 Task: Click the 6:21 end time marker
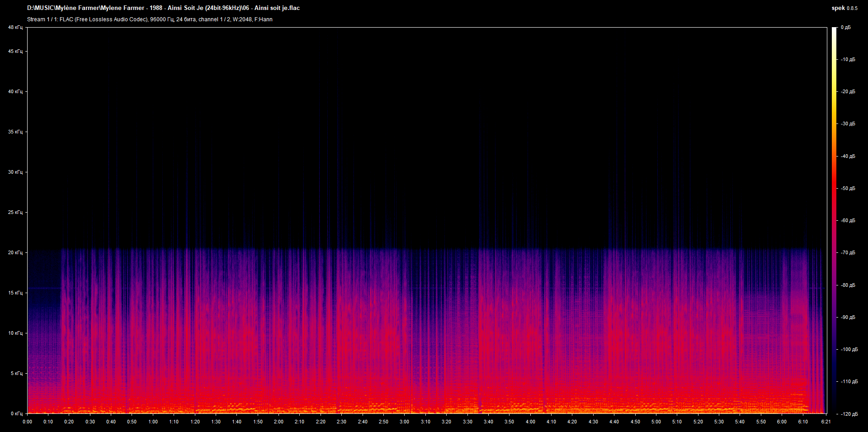[x=826, y=422]
